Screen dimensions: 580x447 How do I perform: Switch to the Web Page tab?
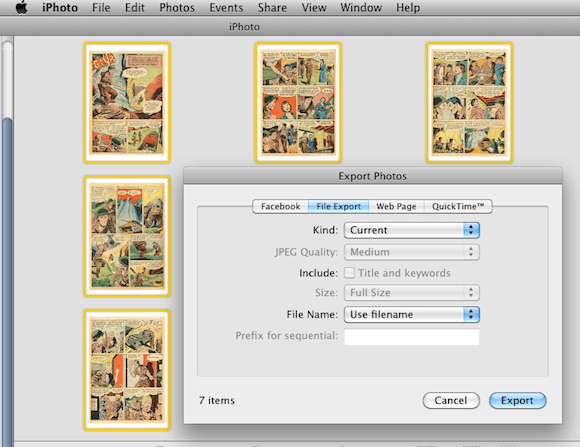pyautogui.click(x=396, y=206)
